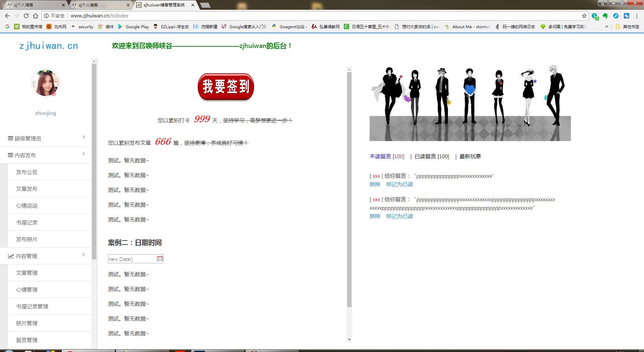Bookmark this page with star icon

pos(584,16)
